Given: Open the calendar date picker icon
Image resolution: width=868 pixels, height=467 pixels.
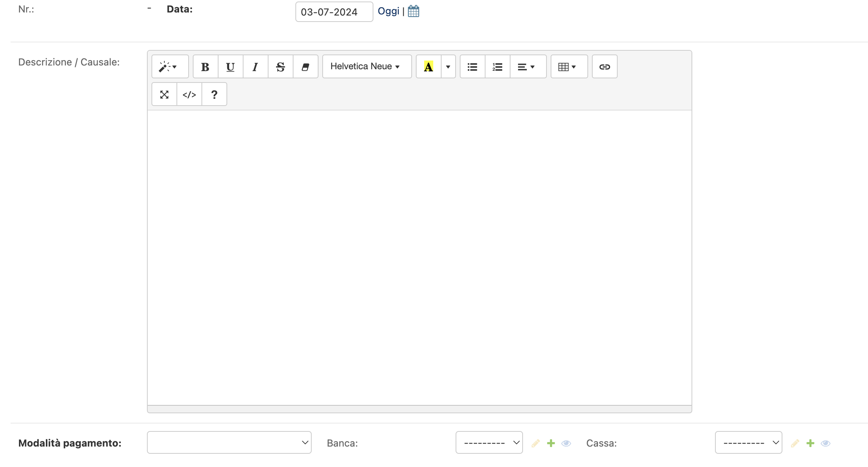Looking at the screenshot, I should click(413, 11).
